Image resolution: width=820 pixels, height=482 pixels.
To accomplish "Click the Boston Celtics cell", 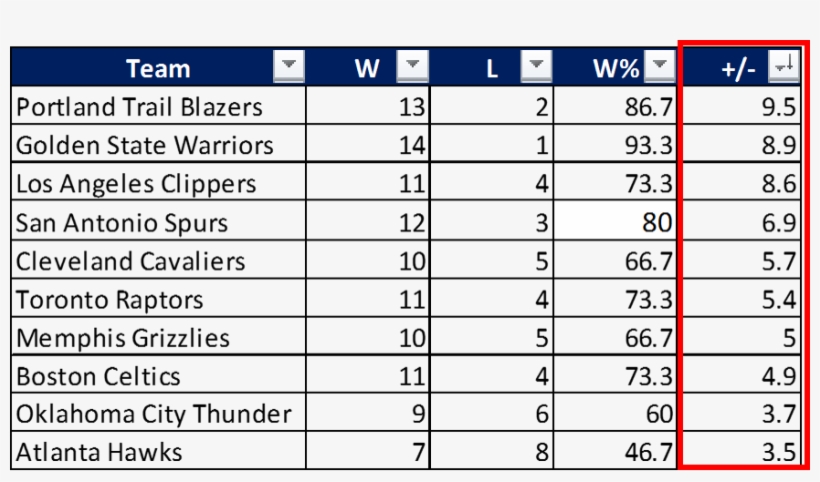I will [x=158, y=376].
